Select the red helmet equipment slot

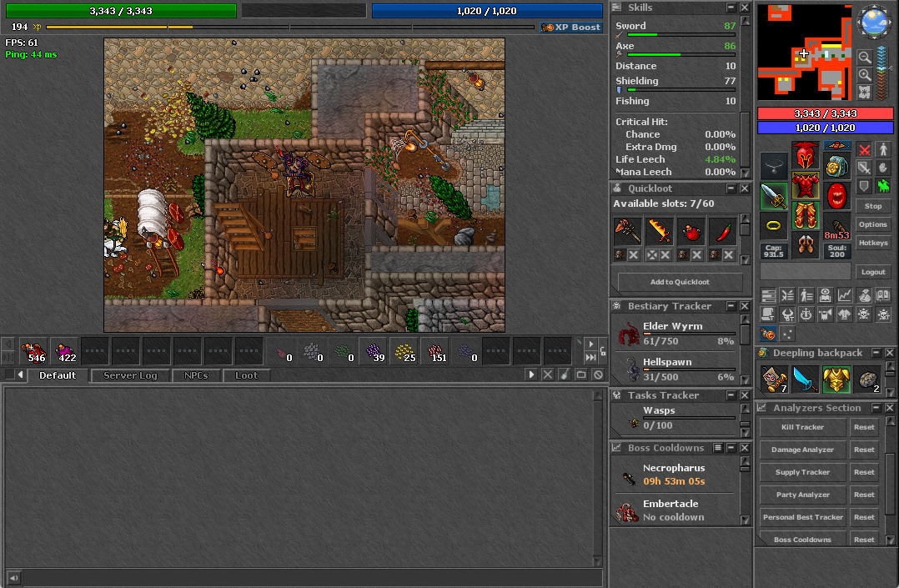[805, 155]
